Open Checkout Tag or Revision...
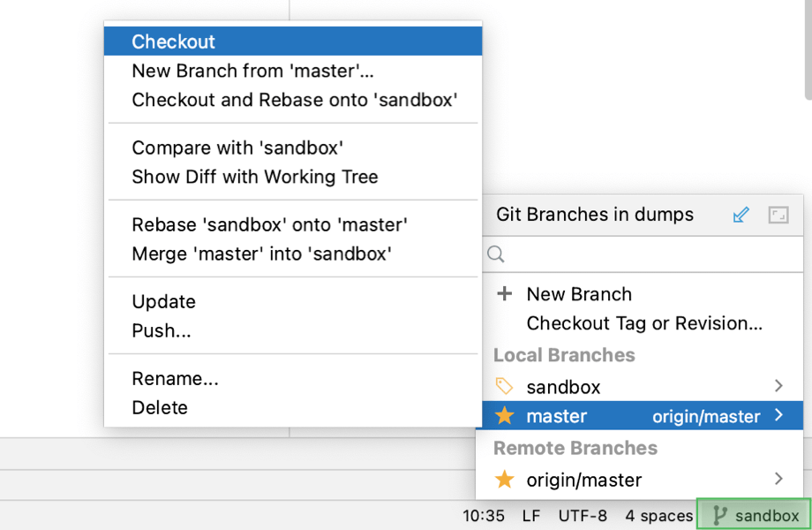The width and height of the screenshot is (812, 530). (x=643, y=322)
